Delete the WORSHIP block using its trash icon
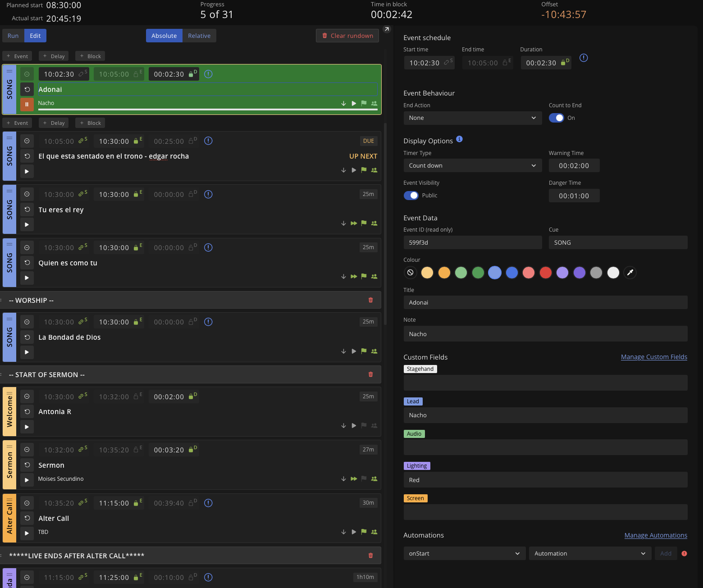This screenshot has width=703, height=588. (370, 300)
